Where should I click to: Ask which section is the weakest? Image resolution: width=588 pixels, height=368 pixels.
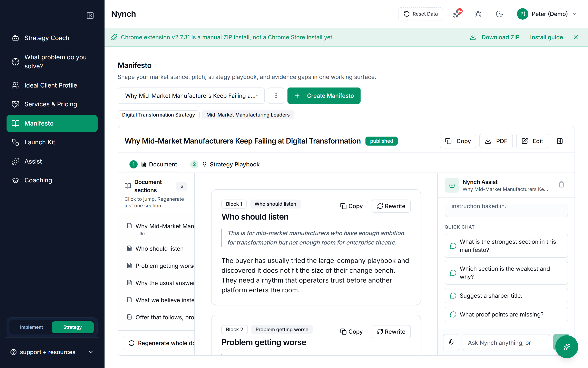[506, 273]
